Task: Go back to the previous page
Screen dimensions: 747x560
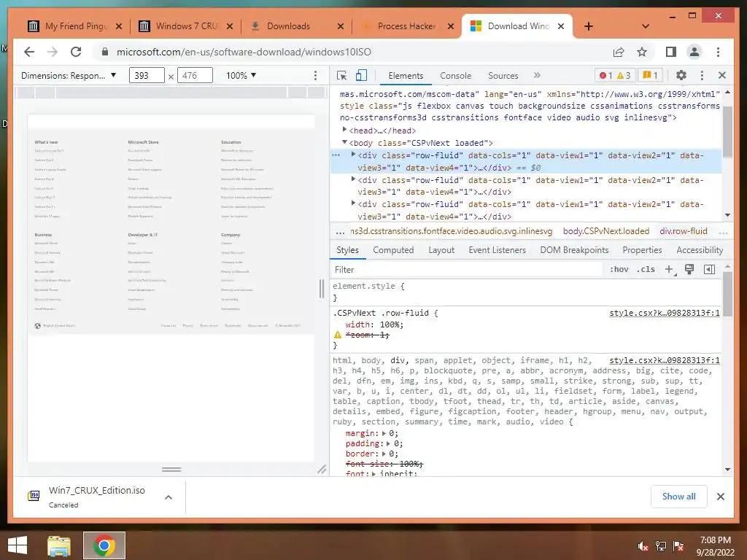Action: 29,52
